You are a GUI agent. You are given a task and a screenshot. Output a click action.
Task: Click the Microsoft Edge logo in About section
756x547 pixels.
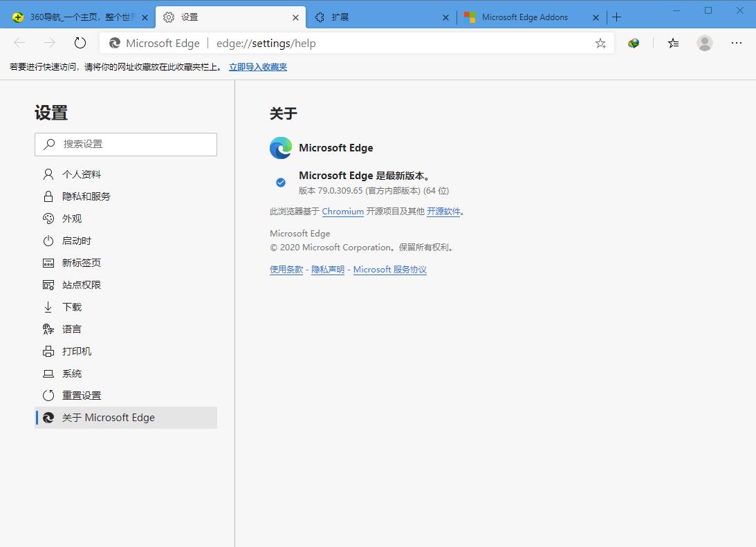coord(281,148)
